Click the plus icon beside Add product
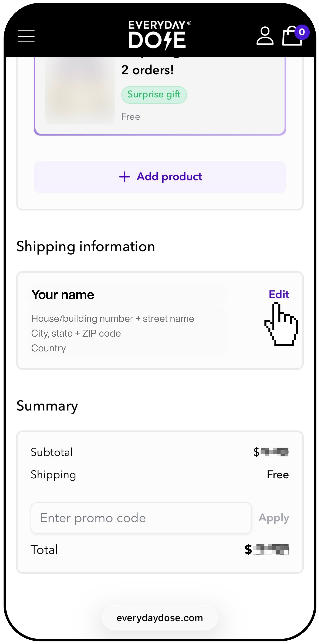Viewport: 319px width, 644px height. pos(124,177)
